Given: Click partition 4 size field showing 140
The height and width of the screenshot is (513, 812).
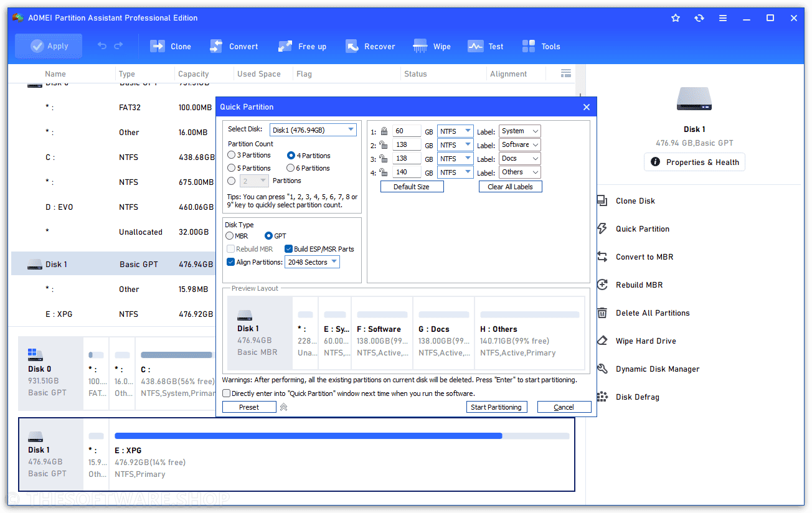Looking at the screenshot, I should click(x=407, y=172).
